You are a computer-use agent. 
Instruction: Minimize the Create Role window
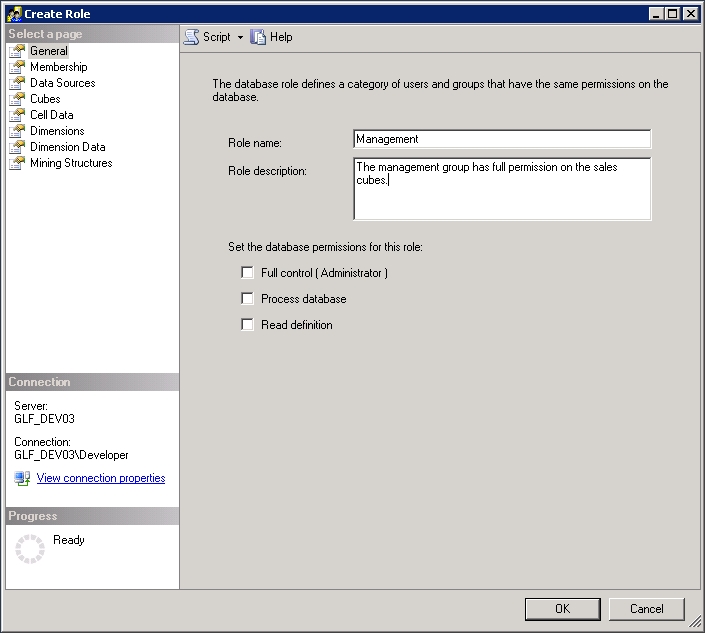[x=656, y=14]
